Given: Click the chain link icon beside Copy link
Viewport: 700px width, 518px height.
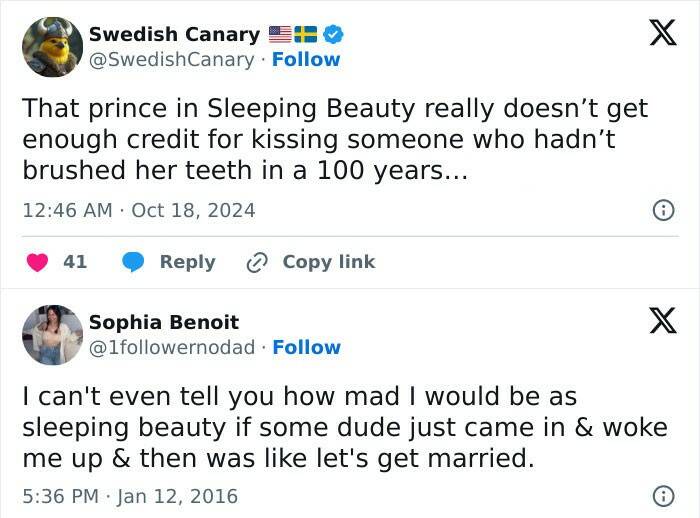Looking at the screenshot, I should (257, 262).
